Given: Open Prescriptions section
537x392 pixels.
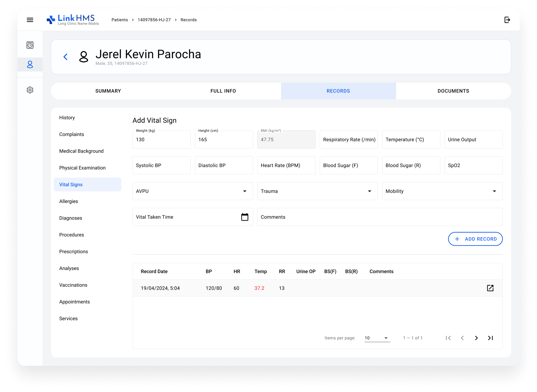Looking at the screenshot, I should point(87,252).
